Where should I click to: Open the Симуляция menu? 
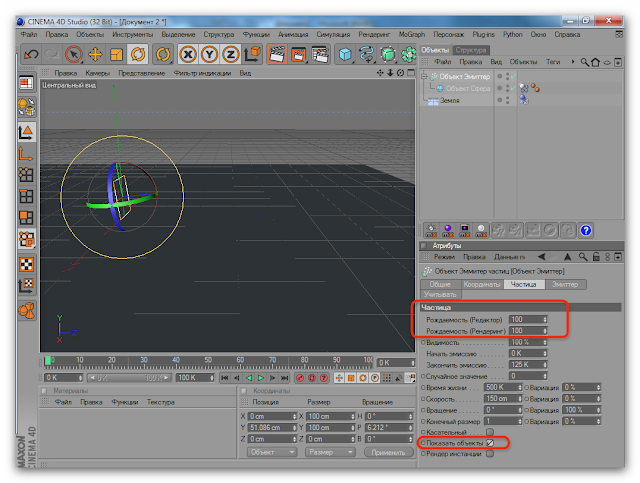(x=333, y=35)
